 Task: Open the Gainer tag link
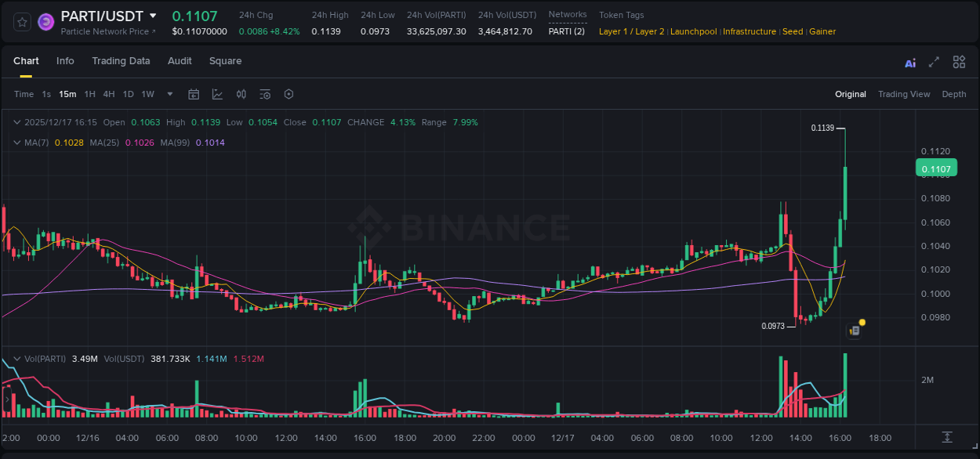[822, 31]
